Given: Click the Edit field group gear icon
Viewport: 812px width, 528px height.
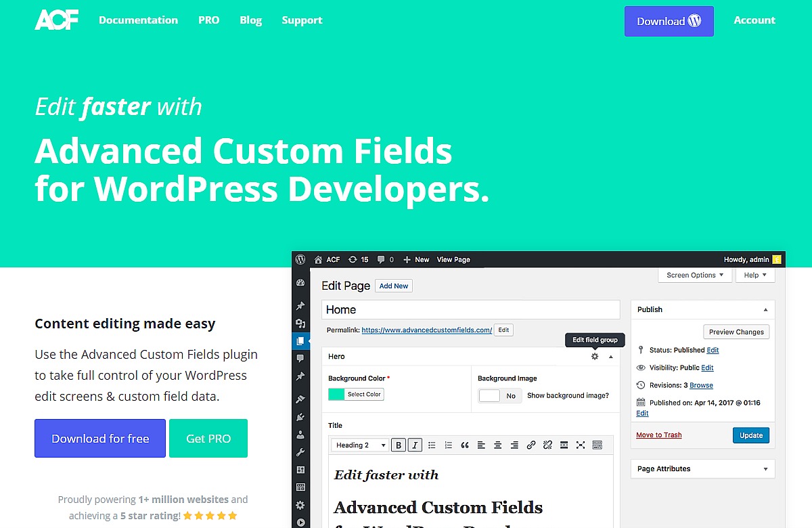Looking at the screenshot, I should (x=595, y=357).
